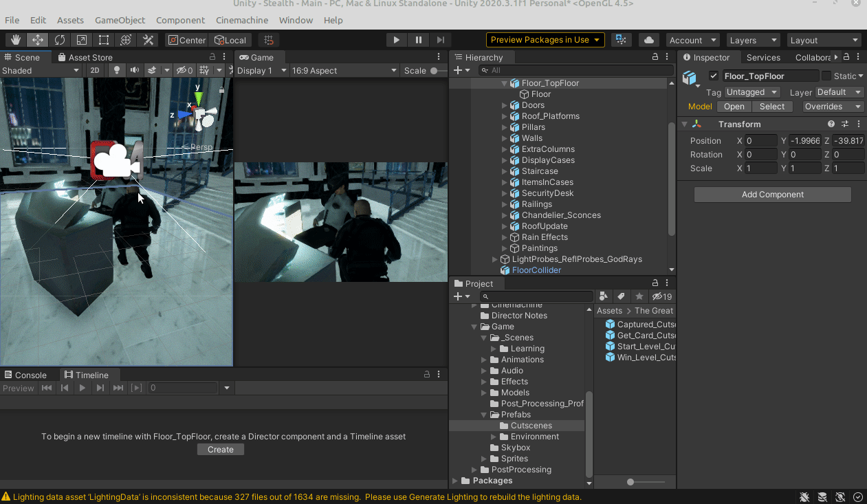The height and width of the screenshot is (504, 867).
Task: Open the cloud services icon
Action: pyautogui.click(x=648, y=40)
